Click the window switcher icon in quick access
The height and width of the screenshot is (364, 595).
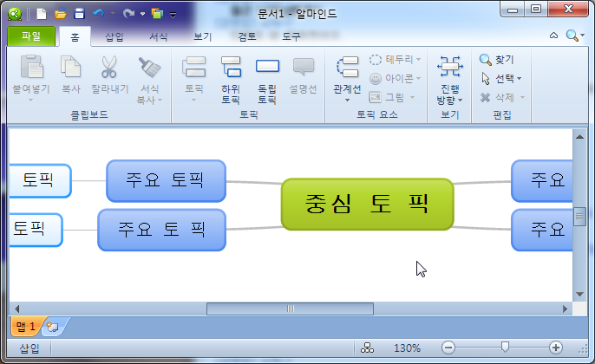tap(157, 14)
